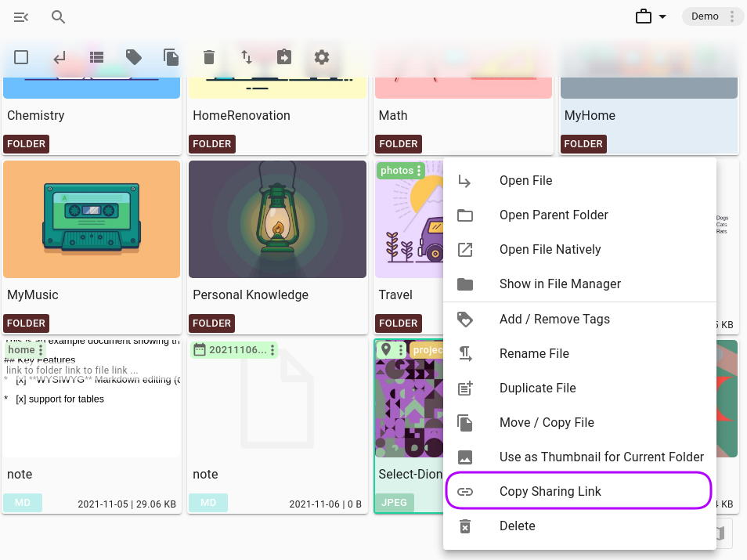Screen dimensions: 747x560
Task: Click FOLDER badge under Travel
Action: (x=399, y=323)
